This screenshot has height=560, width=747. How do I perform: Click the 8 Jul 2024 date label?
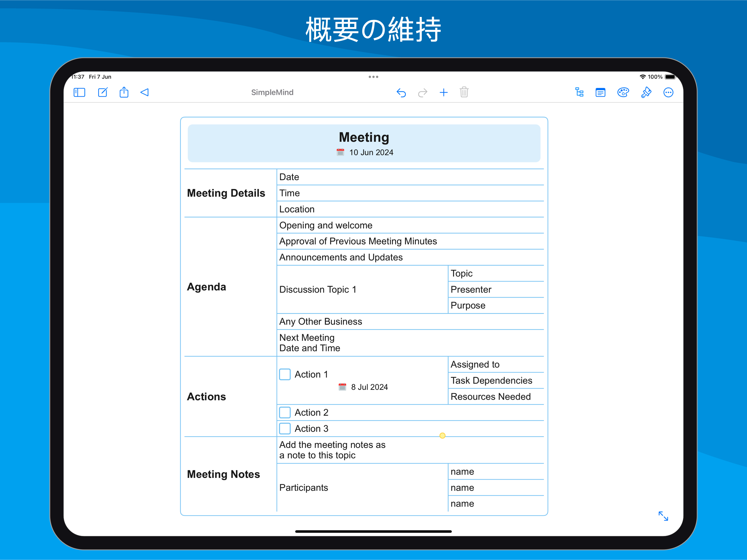369,387
